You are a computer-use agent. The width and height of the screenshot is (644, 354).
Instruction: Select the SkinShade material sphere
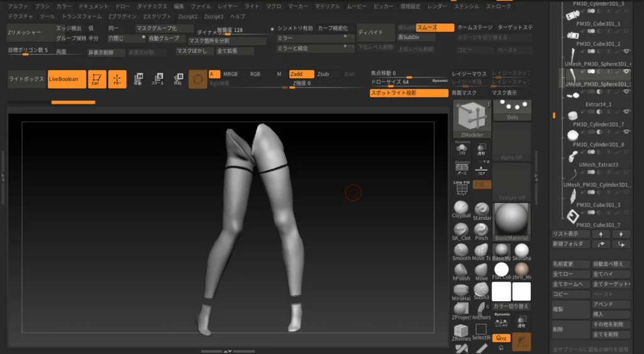[x=521, y=250]
